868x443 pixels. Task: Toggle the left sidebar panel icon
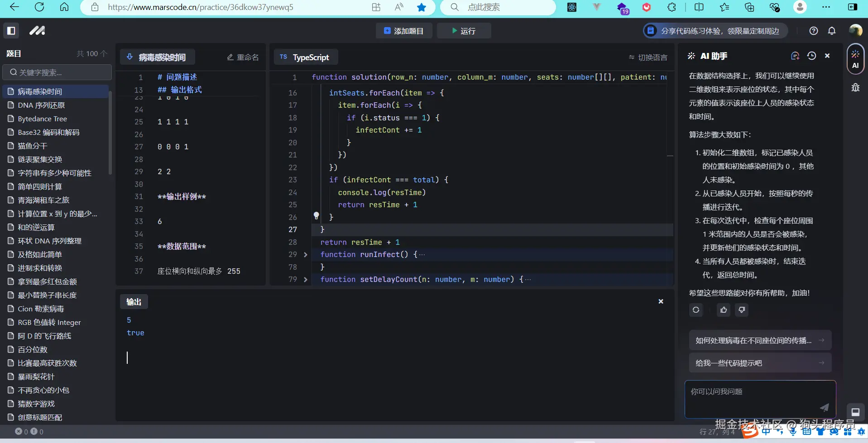click(11, 31)
